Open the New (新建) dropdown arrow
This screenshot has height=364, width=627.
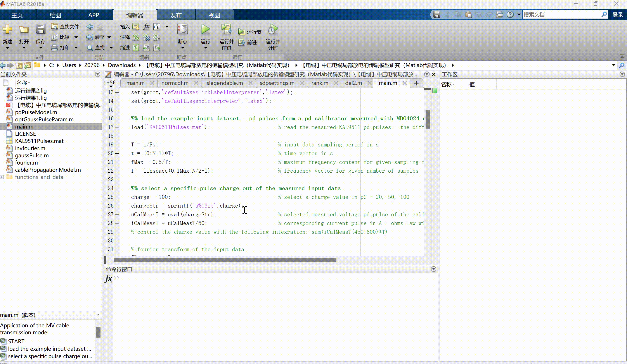click(x=7, y=48)
